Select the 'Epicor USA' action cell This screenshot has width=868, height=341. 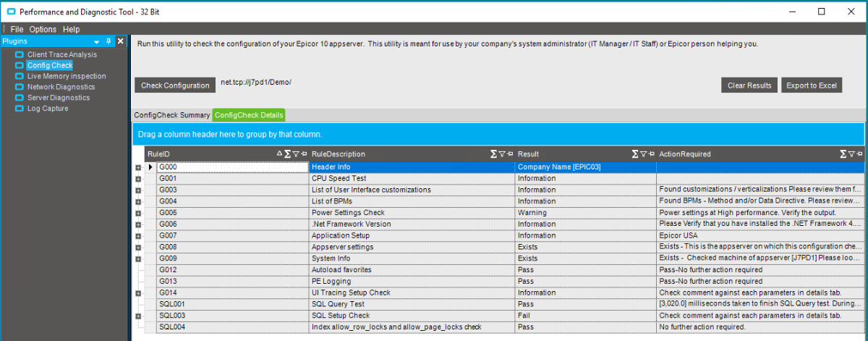[x=760, y=236]
